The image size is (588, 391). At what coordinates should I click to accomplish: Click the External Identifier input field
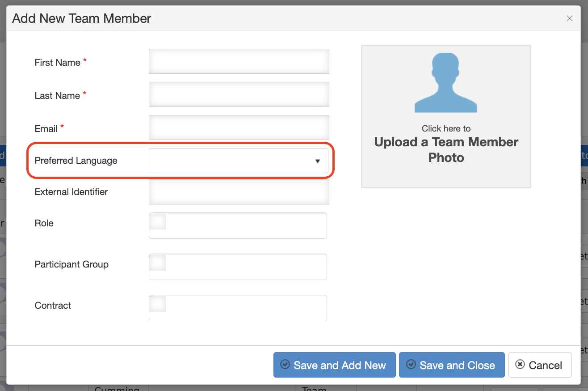point(239,192)
